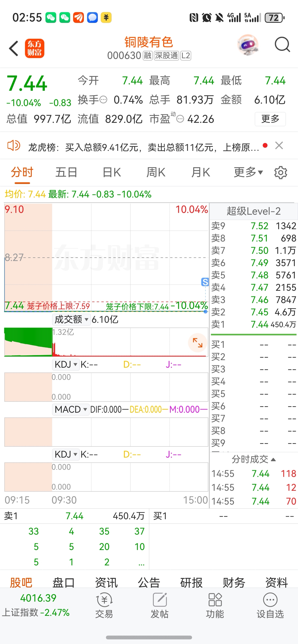Tap the bottom 卖1 450.4万 queue header
This screenshot has height=644, width=298.
[x=74, y=516]
